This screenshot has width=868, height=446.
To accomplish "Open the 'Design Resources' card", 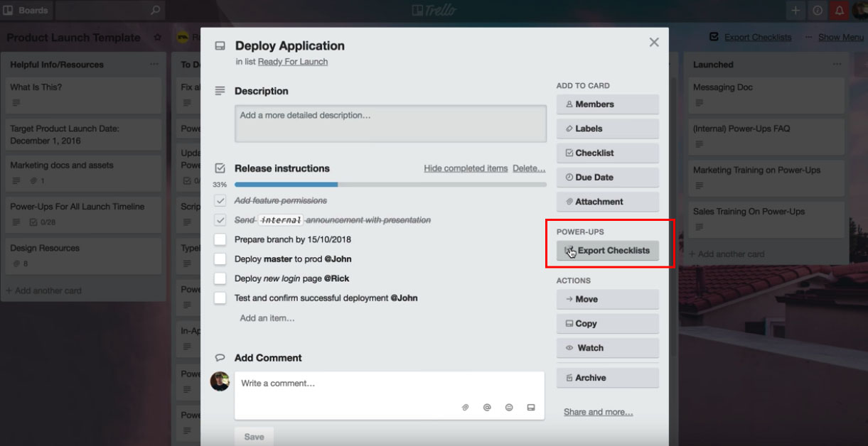I will click(83, 256).
